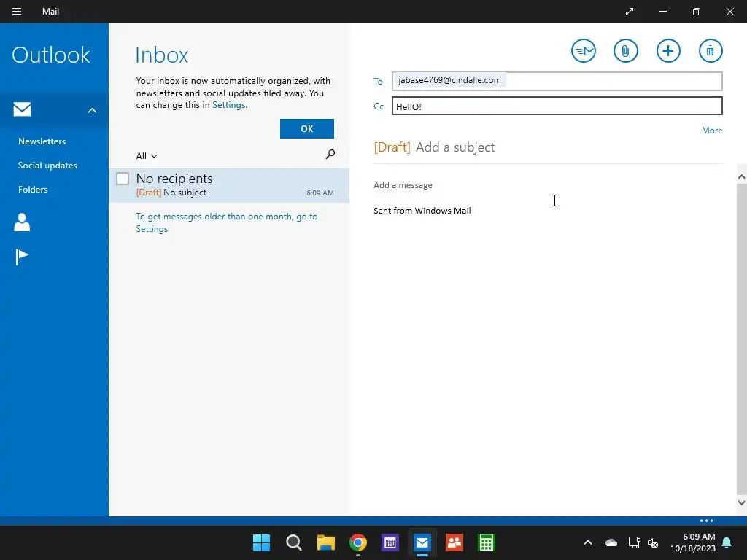Select the mail envelope icon in sidebar

(22, 109)
